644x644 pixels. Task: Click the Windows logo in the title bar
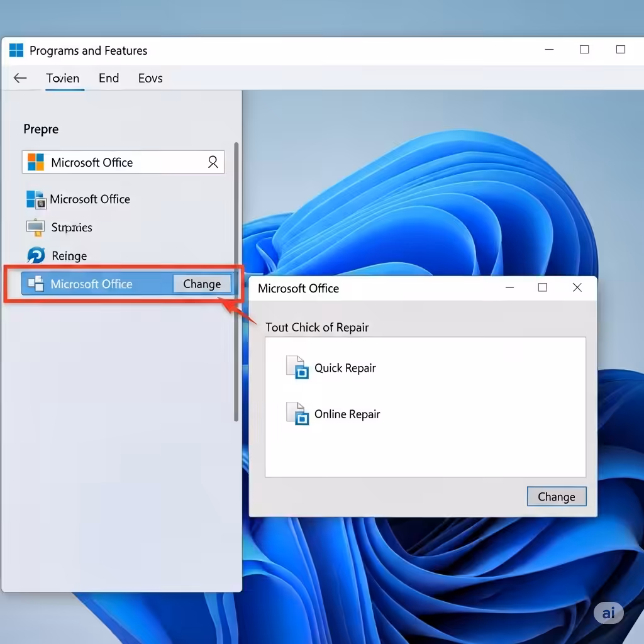(x=16, y=50)
